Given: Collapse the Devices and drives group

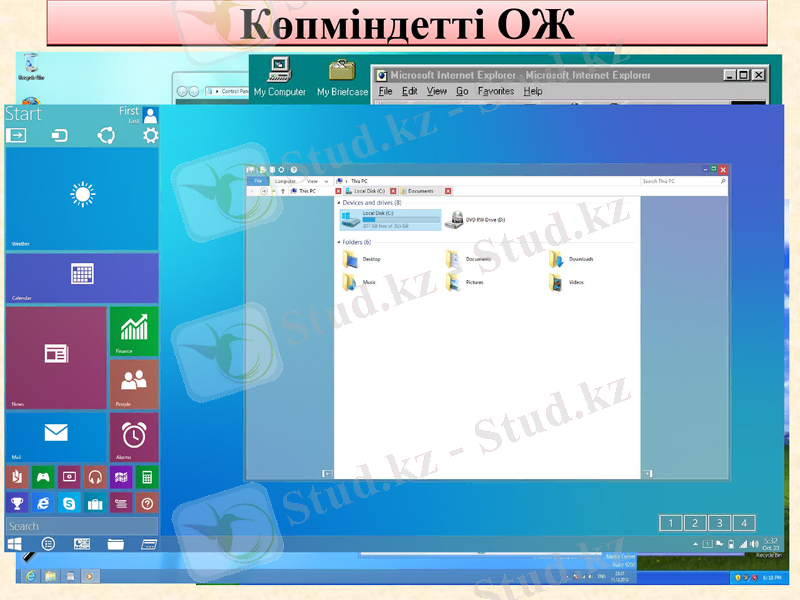Looking at the screenshot, I should pyautogui.click(x=338, y=203).
